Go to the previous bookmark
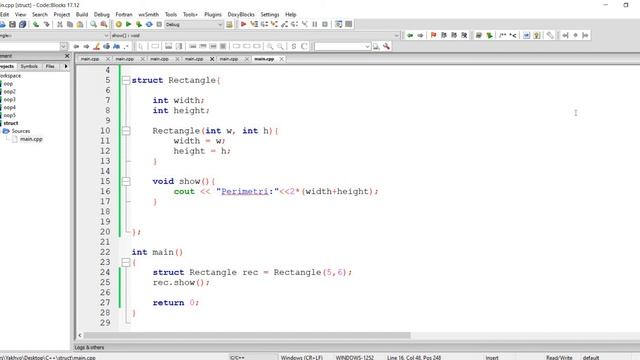This screenshot has width=640, height=360. coord(444,36)
